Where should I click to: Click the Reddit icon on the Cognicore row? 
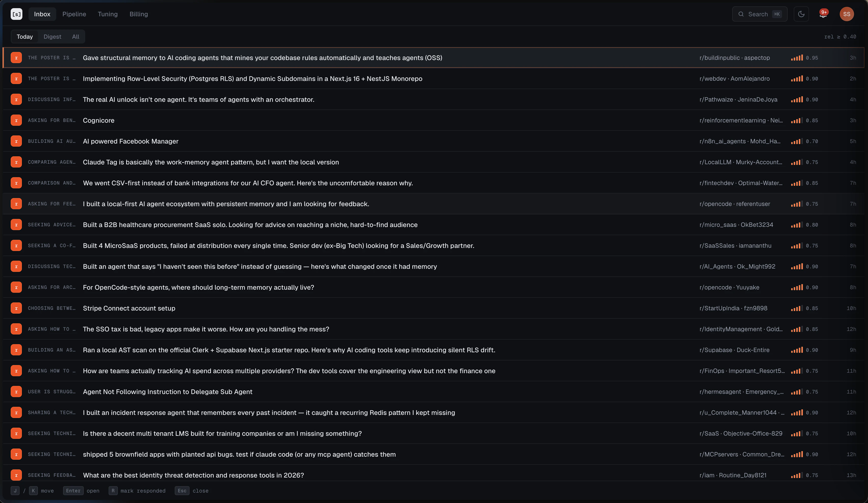[16, 120]
